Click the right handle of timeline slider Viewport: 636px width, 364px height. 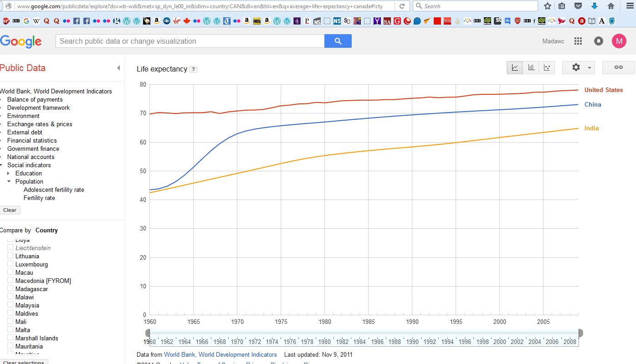click(580, 333)
